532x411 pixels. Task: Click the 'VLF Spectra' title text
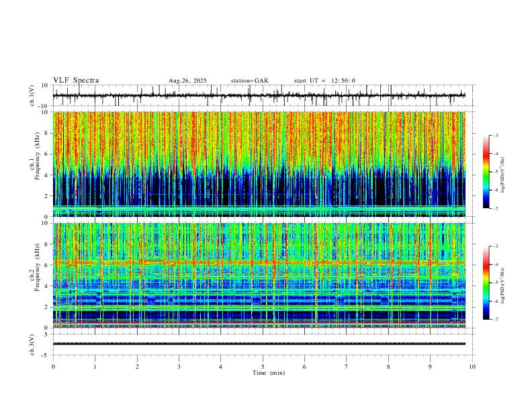click(76, 81)
